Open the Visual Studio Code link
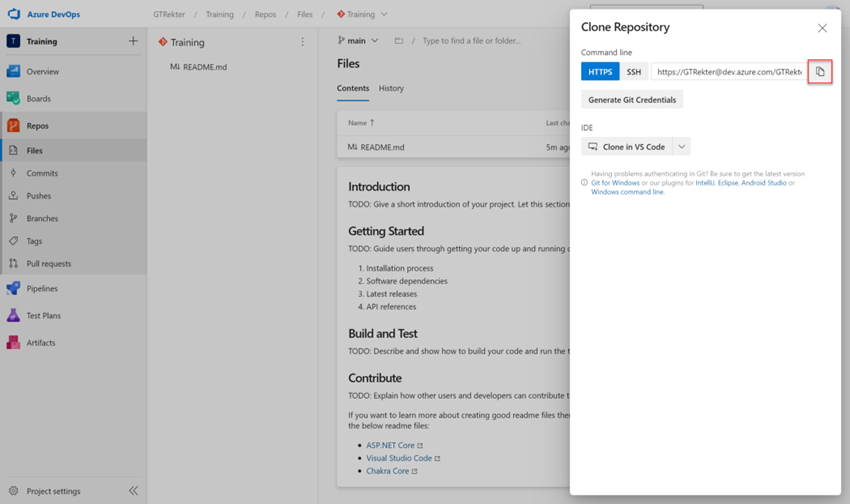The image size is (850, 504). tap(399, 458)
